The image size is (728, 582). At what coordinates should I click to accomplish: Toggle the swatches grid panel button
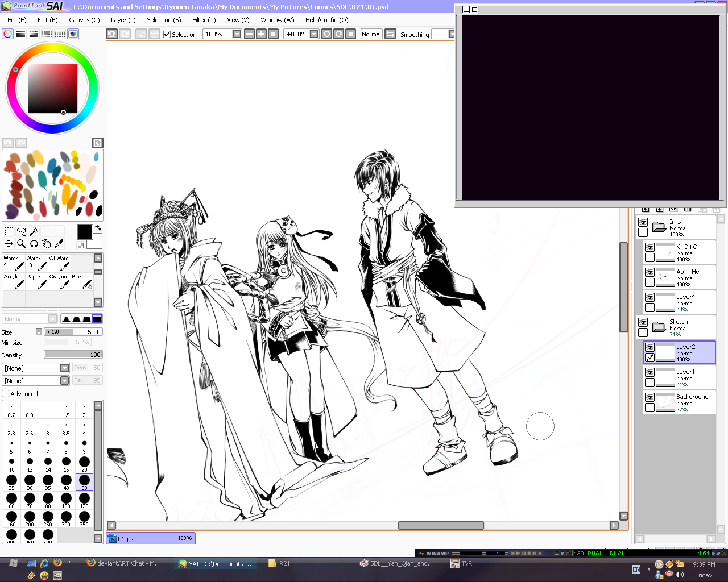[x=60, y=34]
